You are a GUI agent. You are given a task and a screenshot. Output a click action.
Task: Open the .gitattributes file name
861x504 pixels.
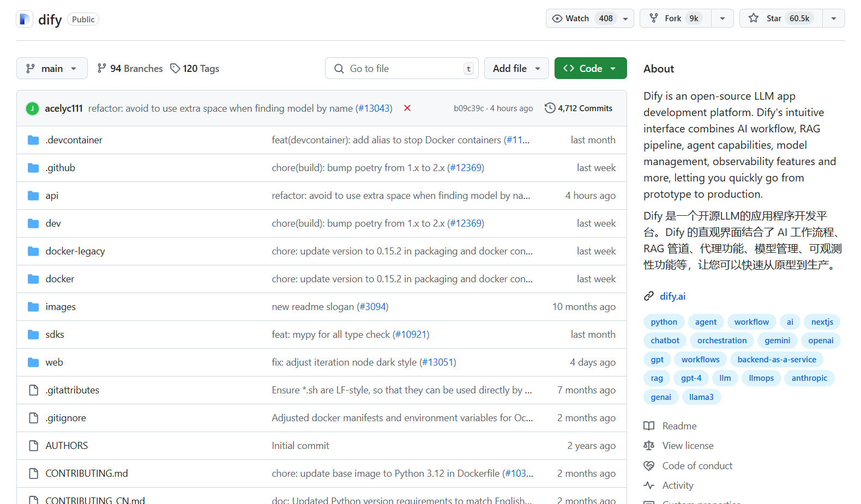click(x=73, y=390)
